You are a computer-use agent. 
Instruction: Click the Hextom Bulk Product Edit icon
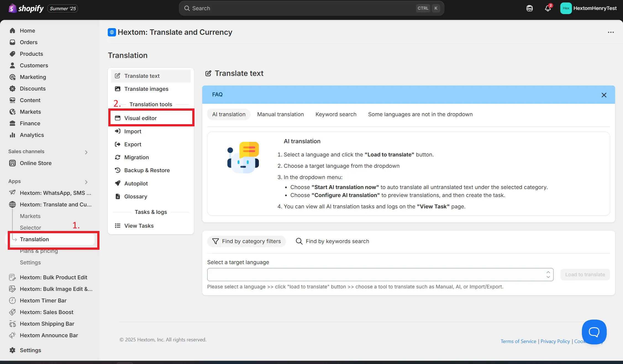[12, 277]
